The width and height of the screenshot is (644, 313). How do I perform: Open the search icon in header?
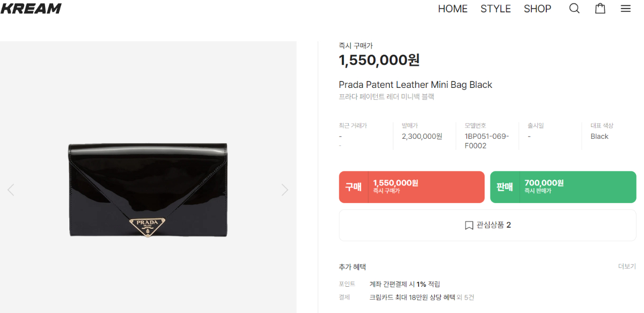(574, 9)
